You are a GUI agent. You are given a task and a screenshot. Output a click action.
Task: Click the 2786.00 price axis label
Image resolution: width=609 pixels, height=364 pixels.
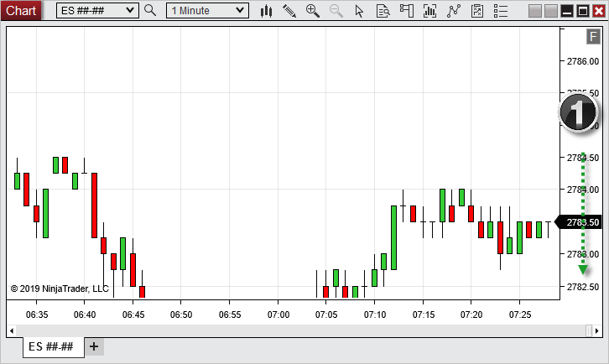coord(583,61)
